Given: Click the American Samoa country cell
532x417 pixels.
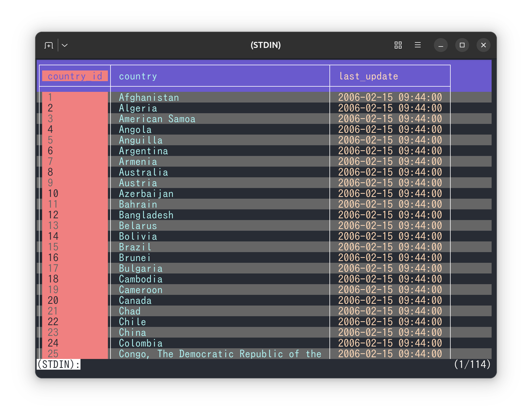Looking at the screenshot, I should (157, 119).
